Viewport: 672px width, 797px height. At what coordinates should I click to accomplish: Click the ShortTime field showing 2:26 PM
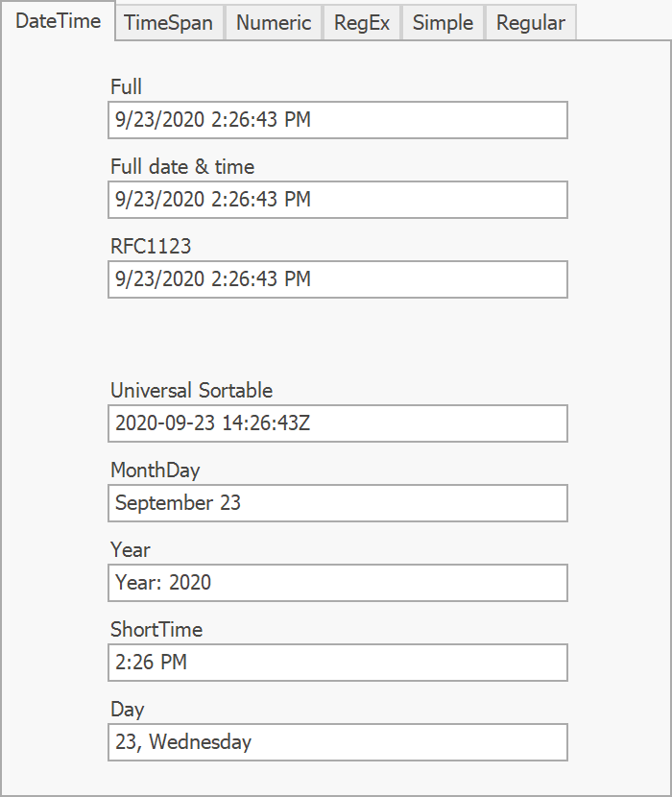click(x=337, y=663)
